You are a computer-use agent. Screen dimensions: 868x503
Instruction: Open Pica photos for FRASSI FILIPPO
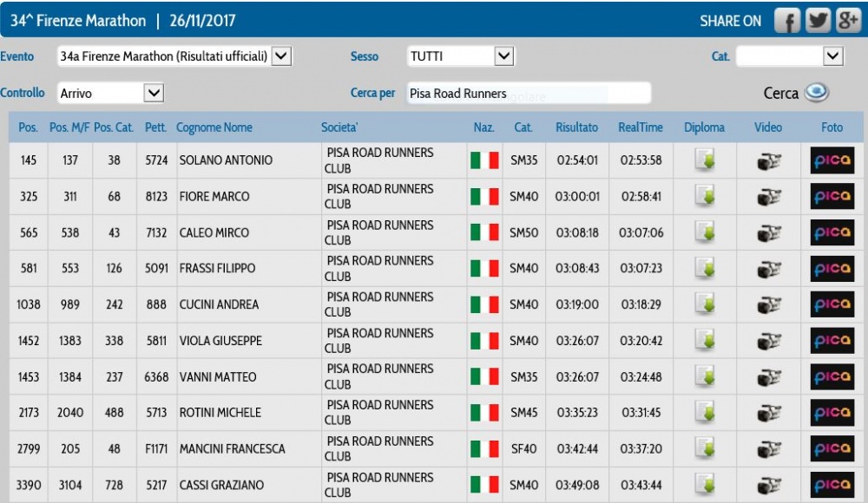(832, 268)
